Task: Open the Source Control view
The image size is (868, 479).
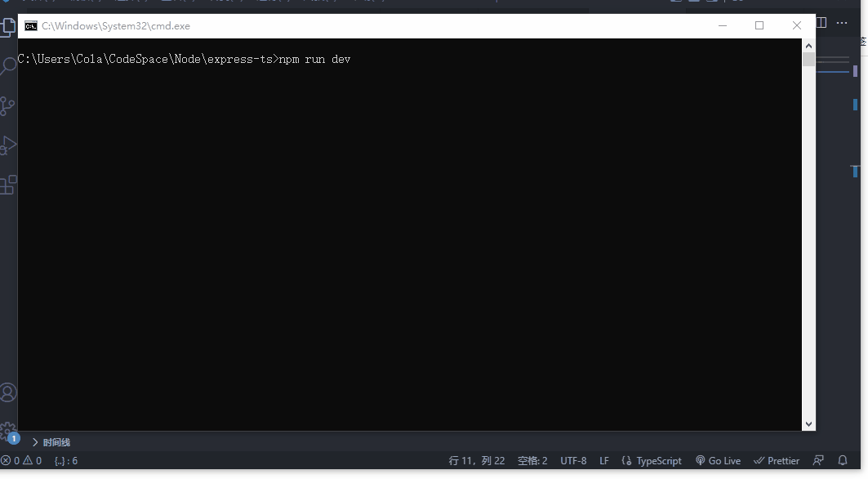Action: point(7,106)
